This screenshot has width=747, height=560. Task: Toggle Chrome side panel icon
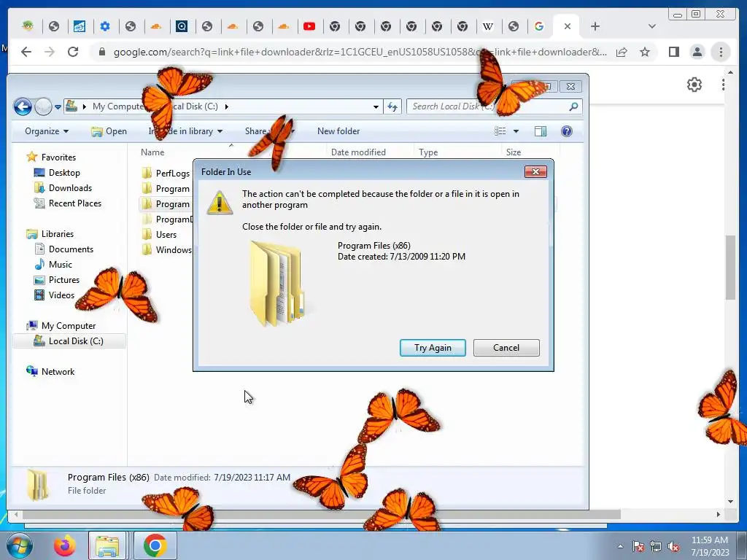tap(673, 52)
